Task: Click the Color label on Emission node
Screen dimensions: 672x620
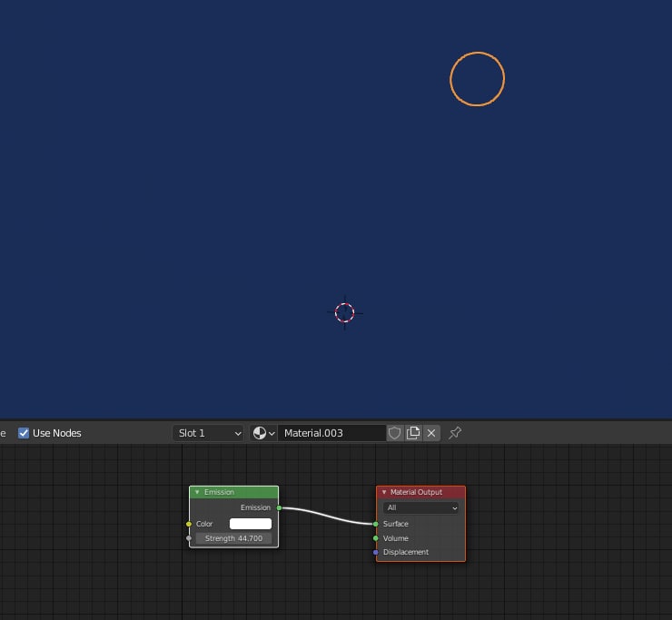Action: 204,524
